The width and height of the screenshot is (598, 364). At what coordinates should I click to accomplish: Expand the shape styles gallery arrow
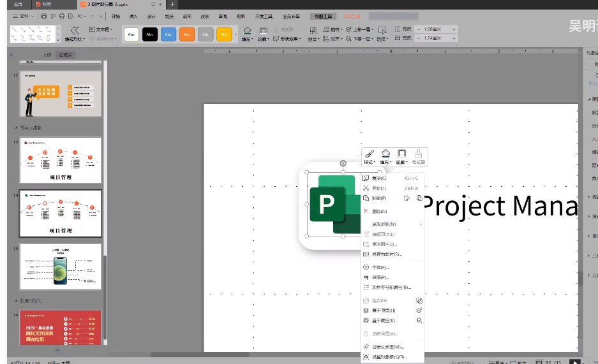pos(235,34)
